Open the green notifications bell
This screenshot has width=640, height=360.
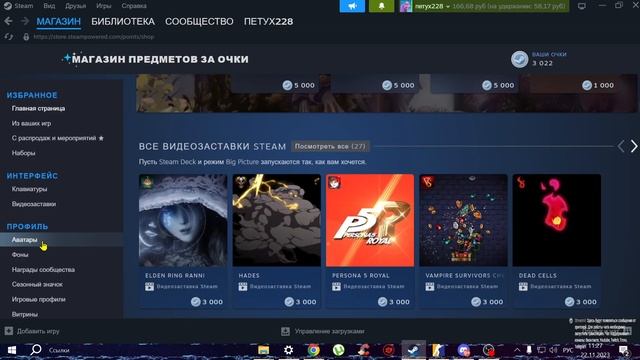pyautogui.click(x=382, y=6)
